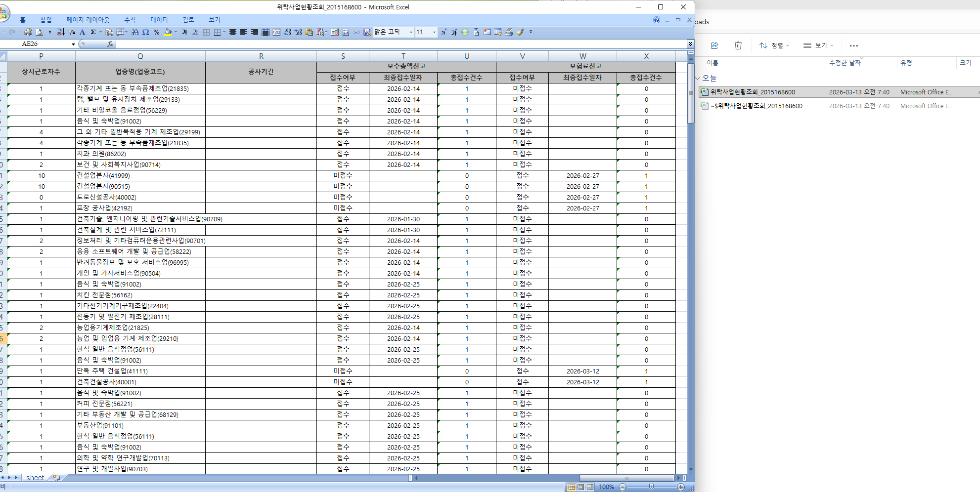Viewport: 980px width, 492px height.
Task: Click the Name Box field showing AE26
Action: coord(35,44)
